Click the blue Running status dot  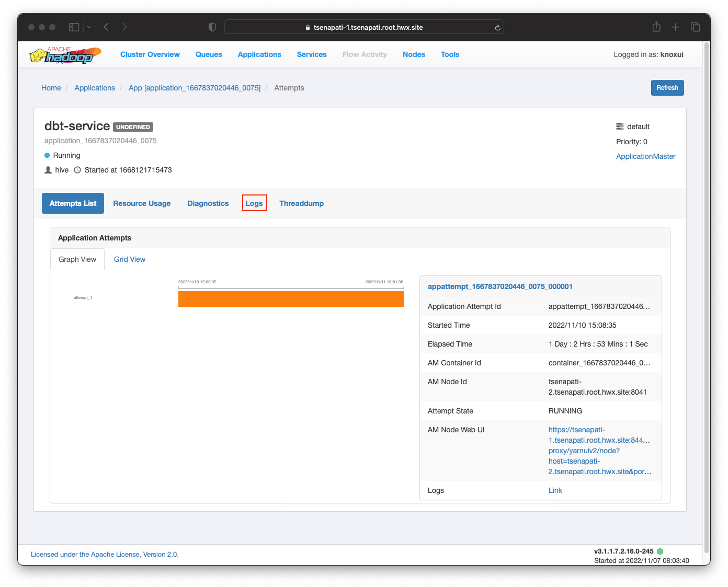(x=47, y=155)
